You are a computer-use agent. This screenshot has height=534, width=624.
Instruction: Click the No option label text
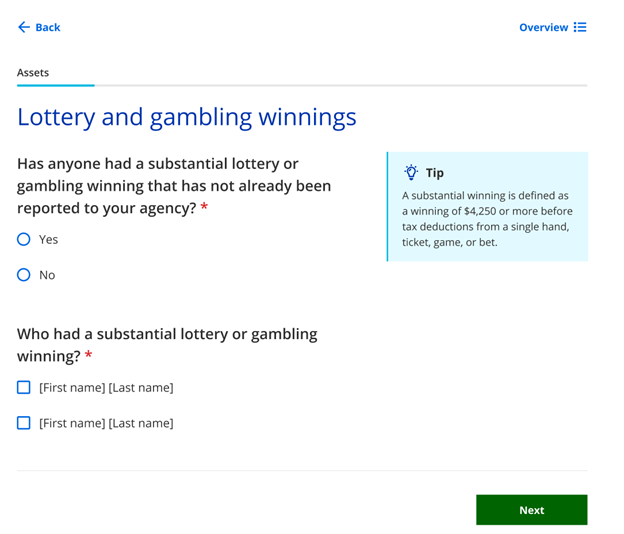coord(47,275)
